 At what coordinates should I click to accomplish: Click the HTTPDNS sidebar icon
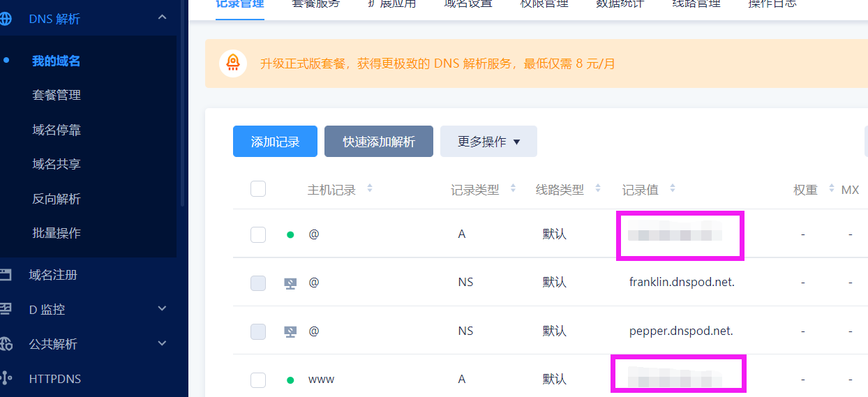click(6, 379)
